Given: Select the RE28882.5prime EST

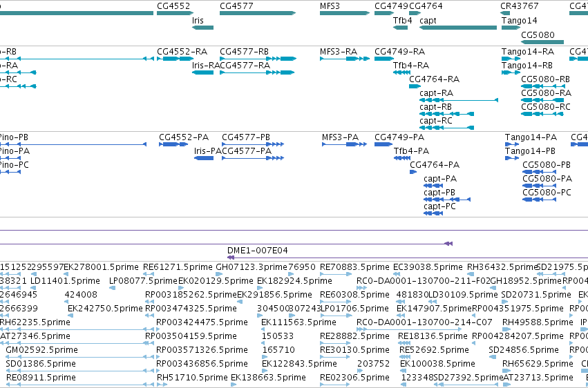Looking at the screenshot, I should pos(335,343).
